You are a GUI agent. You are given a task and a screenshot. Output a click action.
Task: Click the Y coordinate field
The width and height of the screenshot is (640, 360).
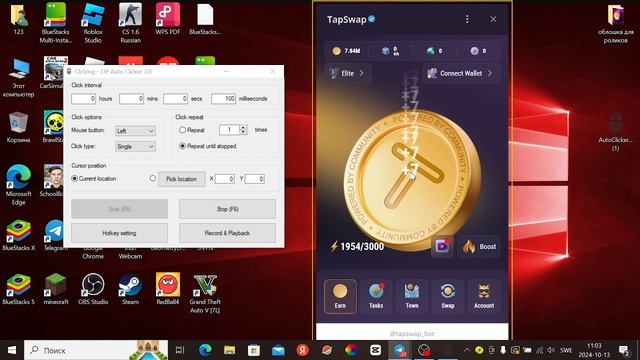255,179
